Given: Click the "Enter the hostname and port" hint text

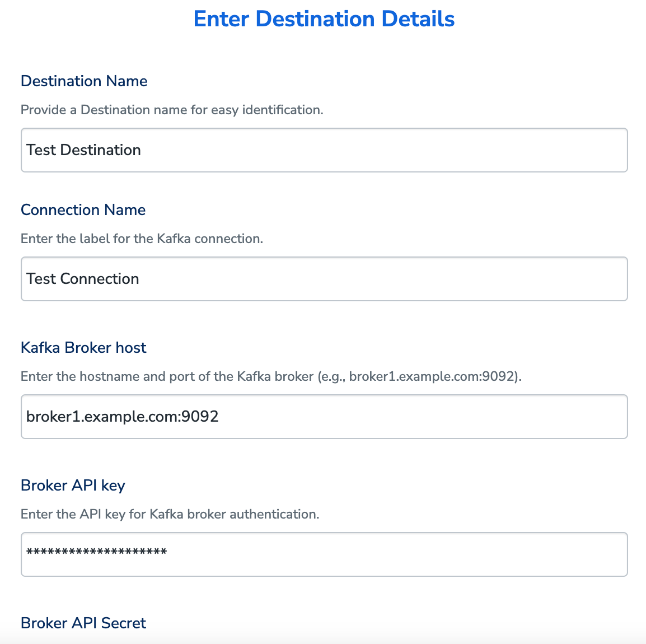Looking at the screenshot, I should click(x=168, y=376).
